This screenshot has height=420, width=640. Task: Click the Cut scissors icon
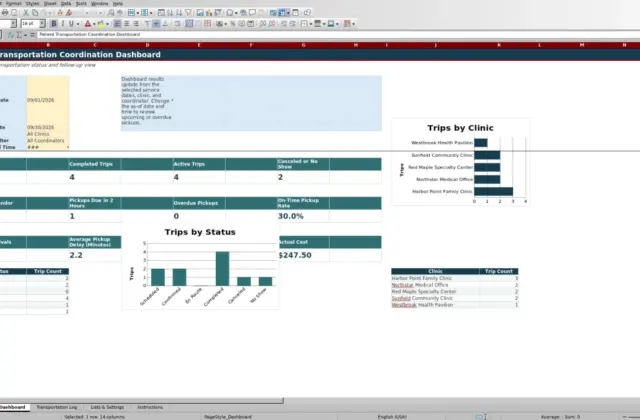tap(26, 13)
